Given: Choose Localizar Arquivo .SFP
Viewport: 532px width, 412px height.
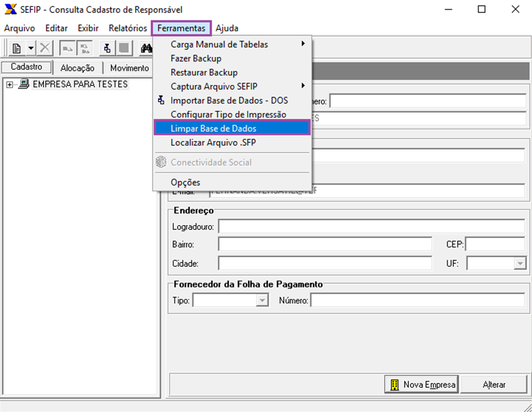Looking at the screenshot, I should 232,143.
